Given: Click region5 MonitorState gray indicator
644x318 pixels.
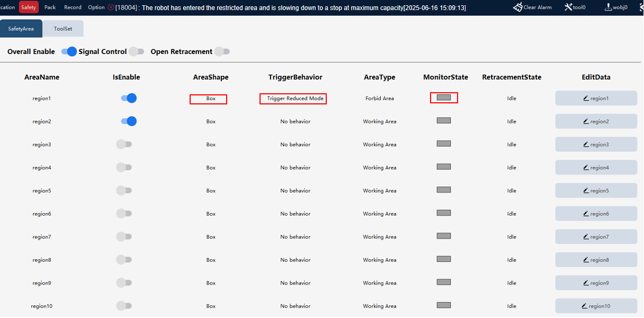Looking at the screenshot, I should (444, 190).
